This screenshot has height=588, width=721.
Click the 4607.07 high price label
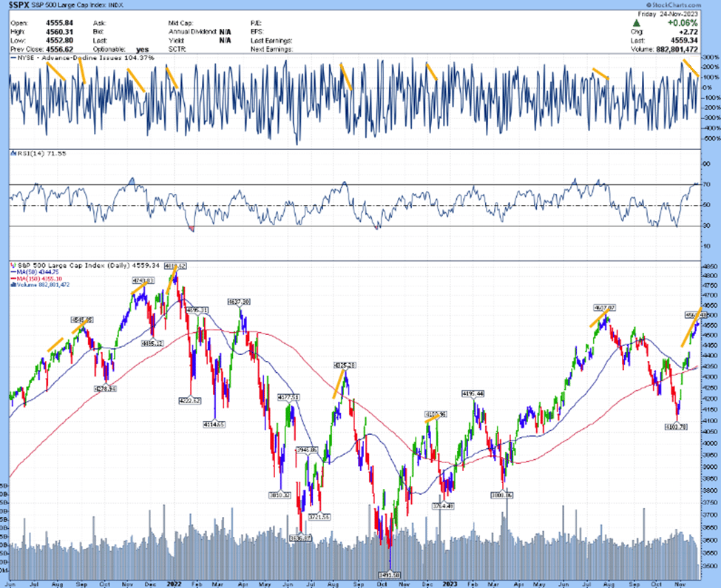(x=604, y=308)
